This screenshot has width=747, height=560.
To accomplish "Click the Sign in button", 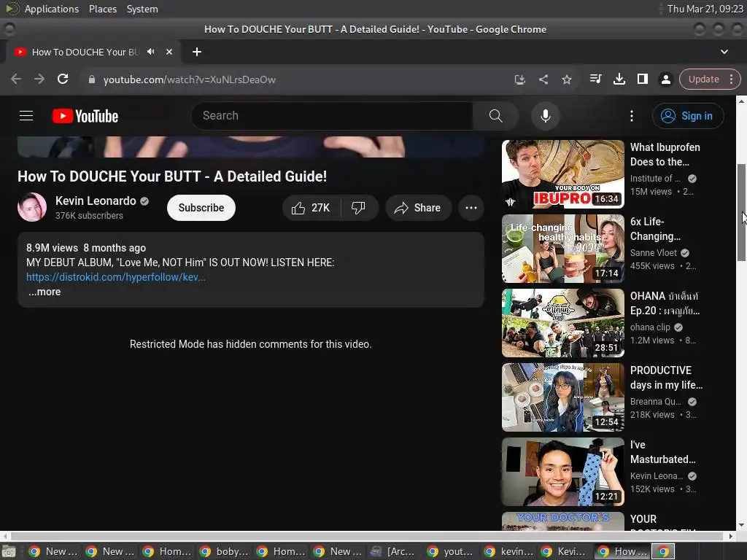I will [x=688, y=116].
